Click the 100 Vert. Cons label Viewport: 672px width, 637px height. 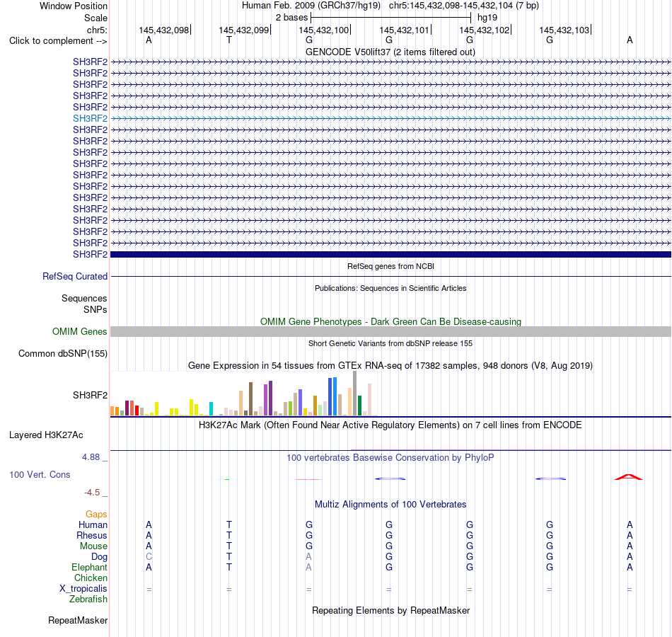40,474
